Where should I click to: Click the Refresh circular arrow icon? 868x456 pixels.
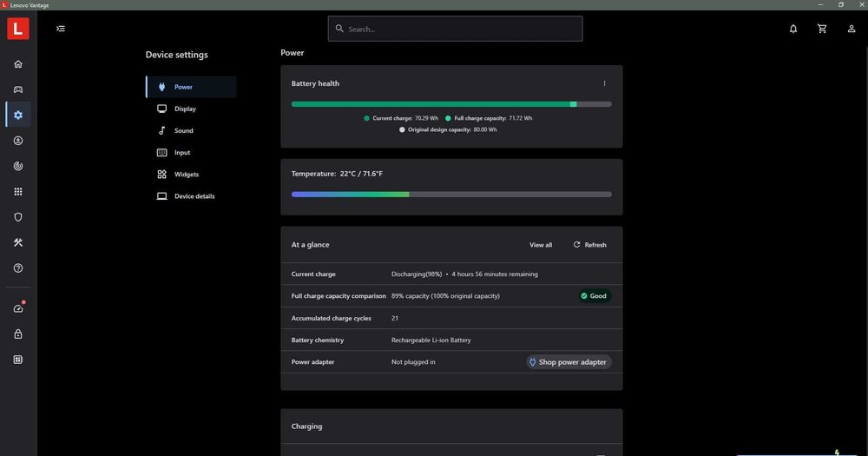tap(576, 244)
